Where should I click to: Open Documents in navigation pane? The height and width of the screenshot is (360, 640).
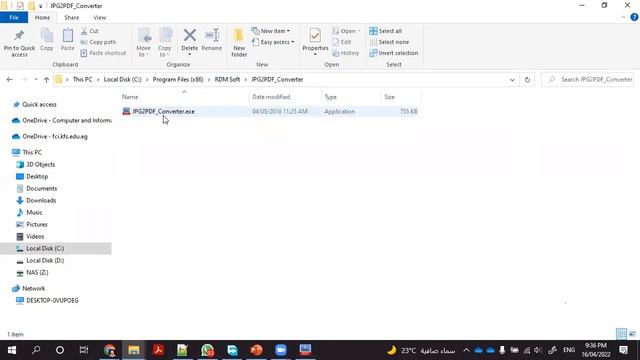click(42, 189)
